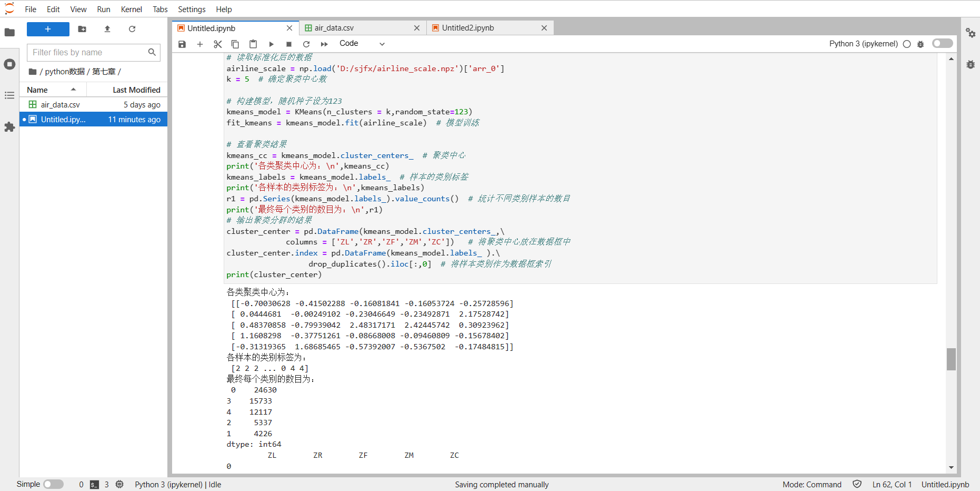This screenshot has height=491, width=980.
Task: Toggle the switch at notebook toolbar right
Action: (942, 43)
